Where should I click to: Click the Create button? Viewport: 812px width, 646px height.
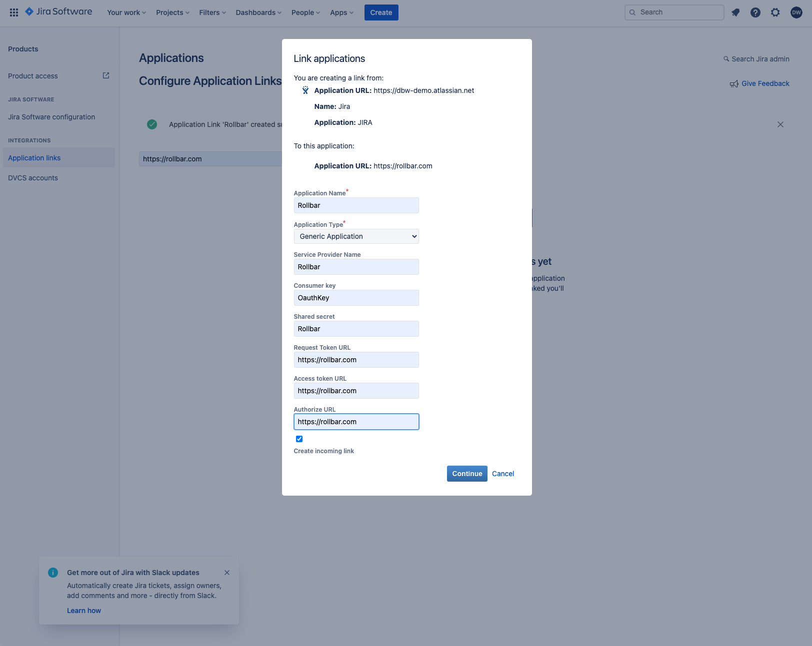381,12
